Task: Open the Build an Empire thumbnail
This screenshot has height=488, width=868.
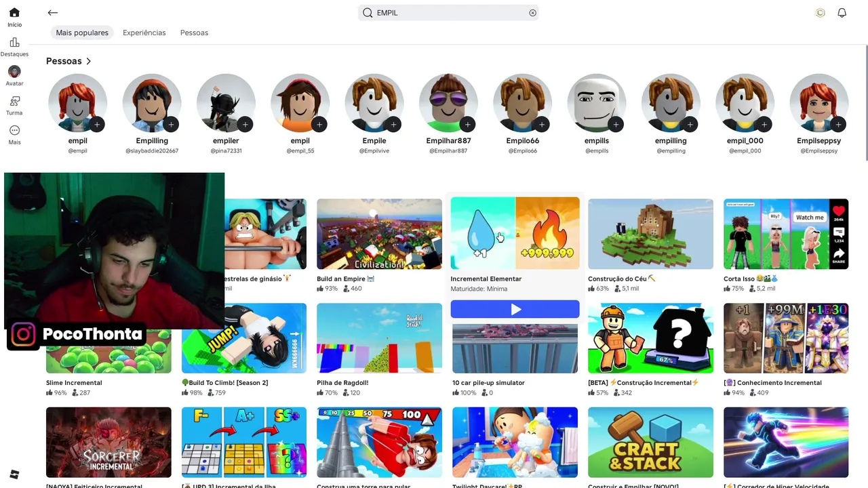Action: [x=379, y=234]
